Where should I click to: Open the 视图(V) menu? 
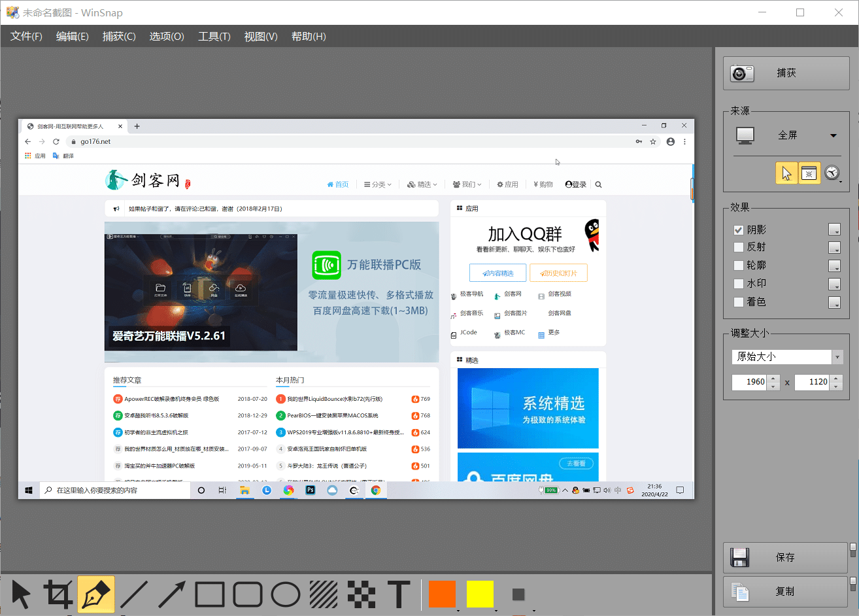(261, 37)
